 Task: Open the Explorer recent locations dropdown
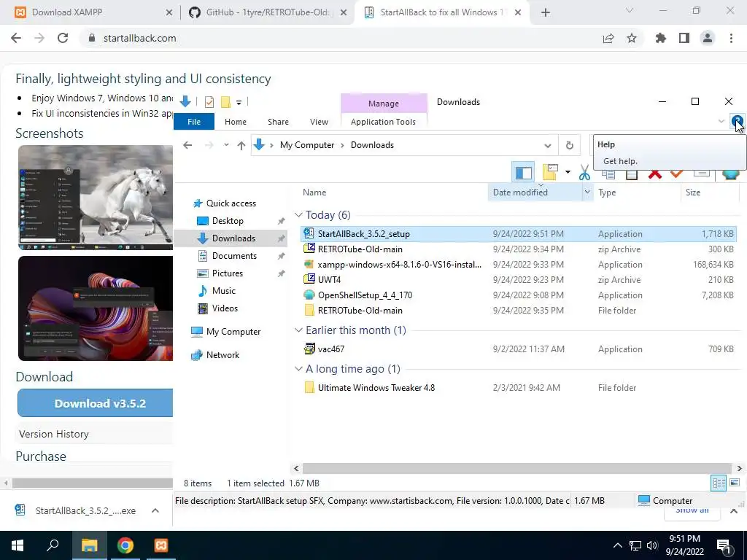click(x=226, y=145)
